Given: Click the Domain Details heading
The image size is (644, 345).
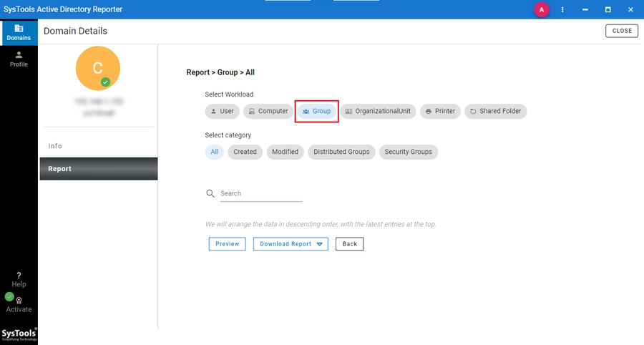Looking at the screenshot, I should pyautogui.click(x=76, y=31).
